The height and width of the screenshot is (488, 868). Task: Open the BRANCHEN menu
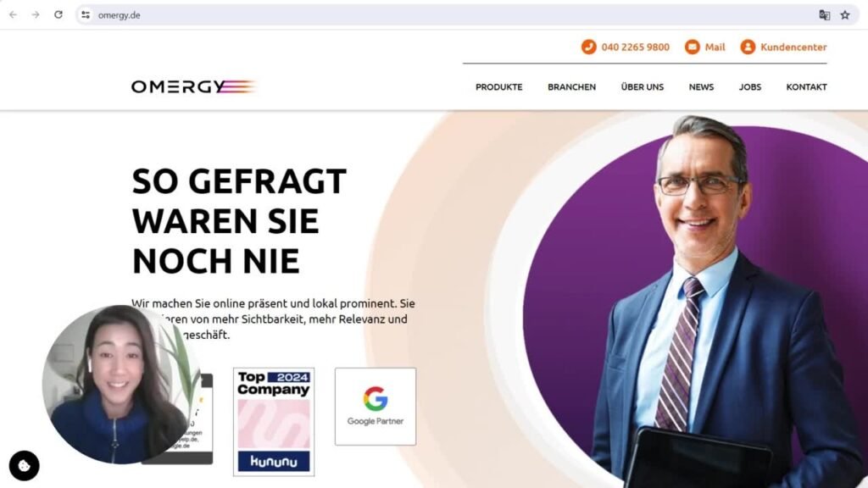tap(572, 87)
